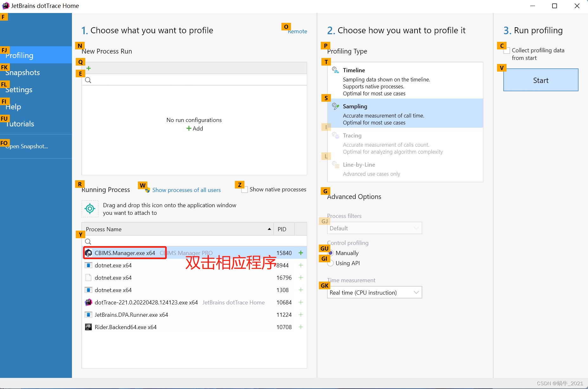Image resolution: width=588 pixels, height=389 pixels.
Task: Click the plus for dotTrace process row
Action: (301, 302)
